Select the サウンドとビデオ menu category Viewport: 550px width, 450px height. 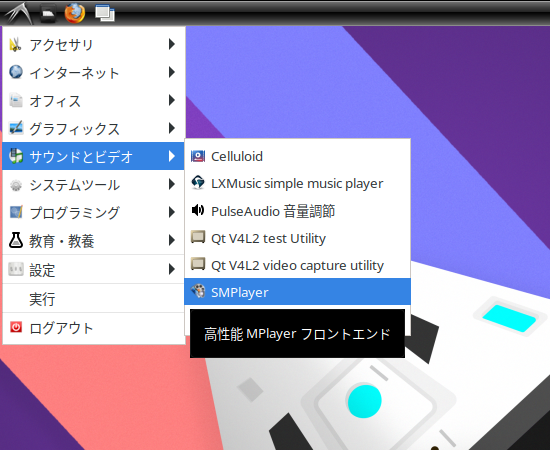coord(93,156)
